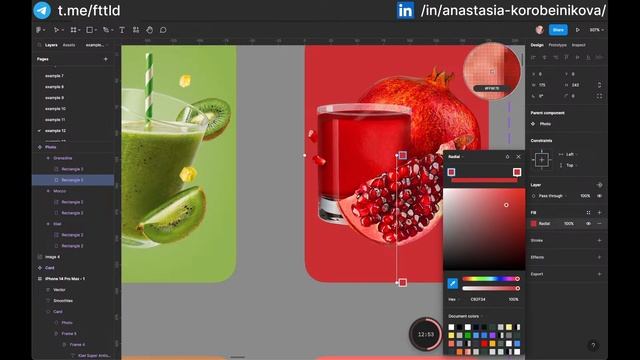Select the highlighted Rectangle layer

[73, 180]
